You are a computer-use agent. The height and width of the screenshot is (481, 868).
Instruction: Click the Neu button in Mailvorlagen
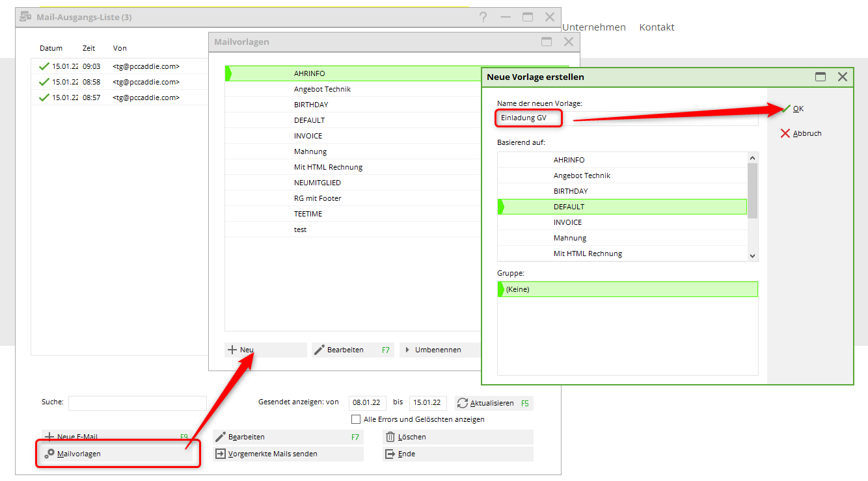pos(265,350)
